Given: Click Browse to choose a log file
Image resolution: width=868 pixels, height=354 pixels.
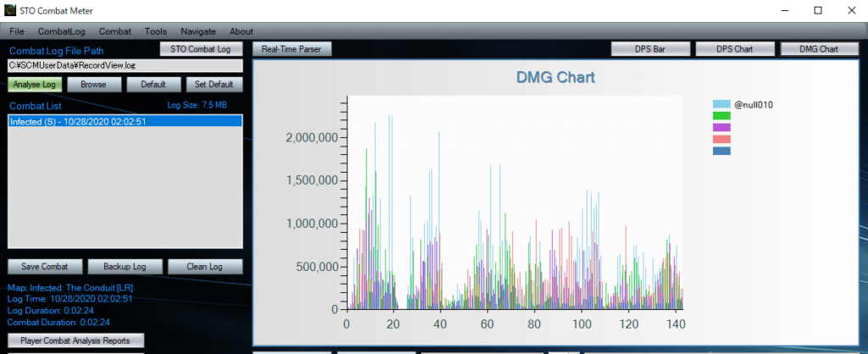Looking at the screenshot, I should pos(93,85).
